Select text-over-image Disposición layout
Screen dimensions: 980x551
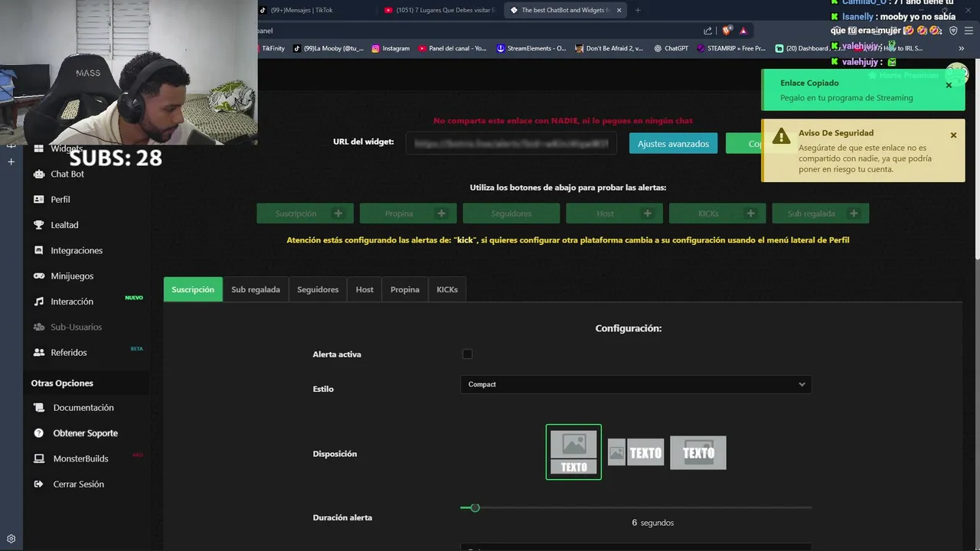point(697,452)
